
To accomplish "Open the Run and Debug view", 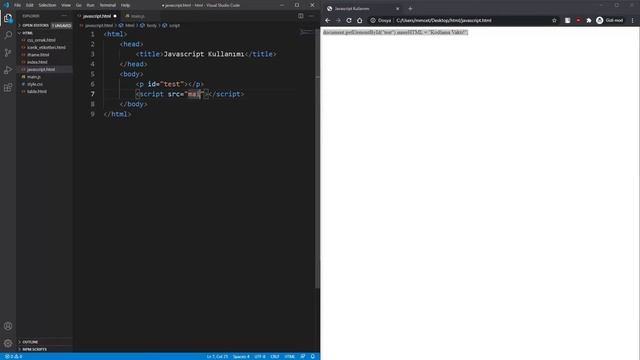I will tap(8, 70).
